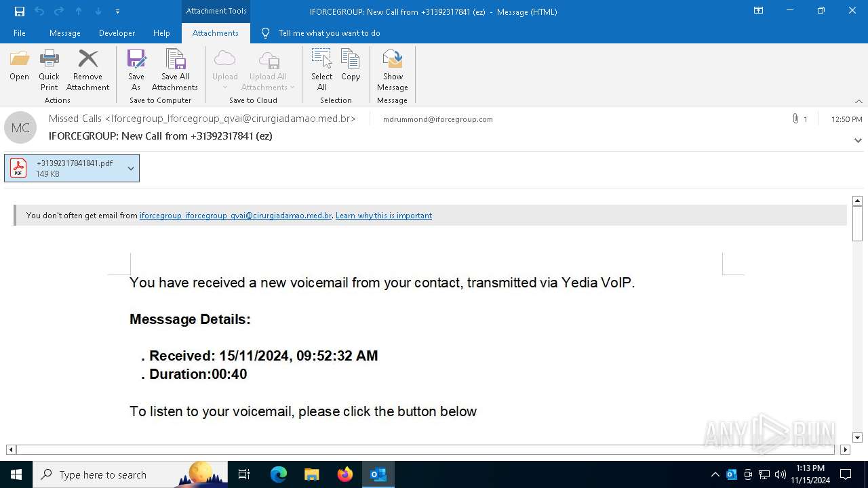Open the Windows Start menu

pyautogui.click(x=16, y=474)
